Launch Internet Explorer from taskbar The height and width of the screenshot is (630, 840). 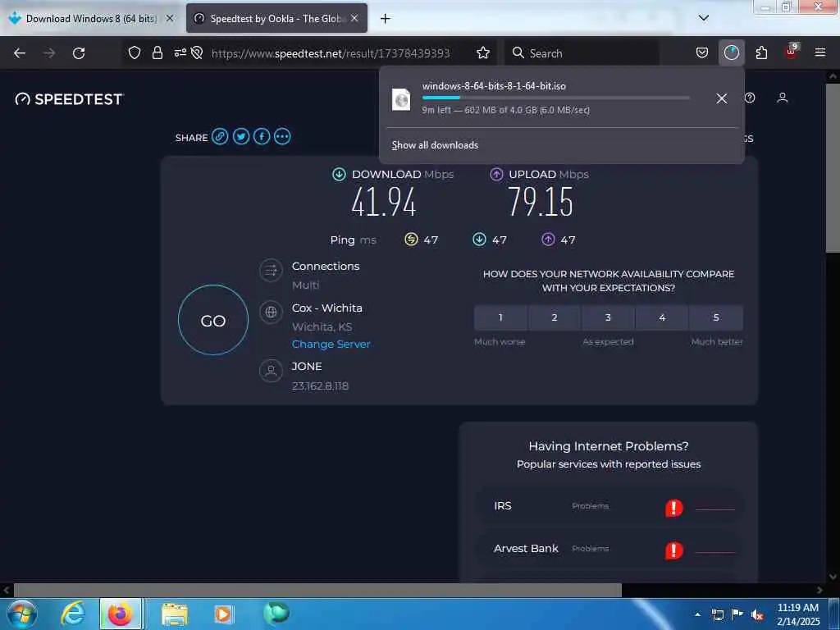point(73,614)
